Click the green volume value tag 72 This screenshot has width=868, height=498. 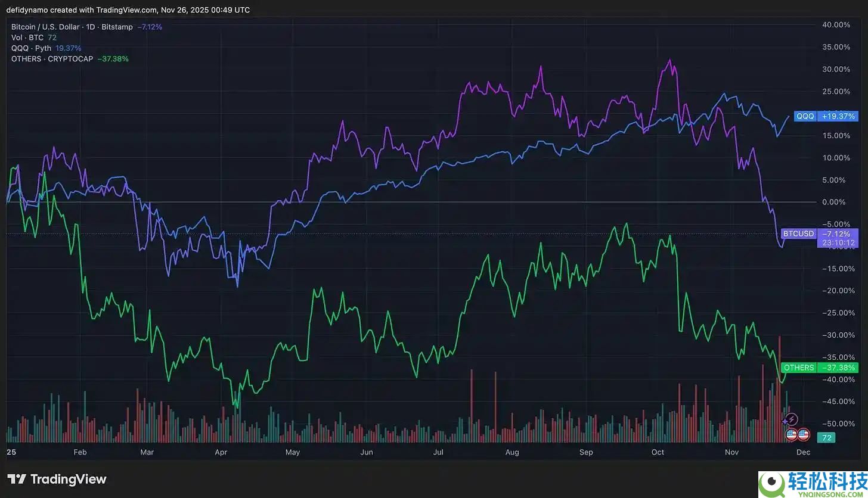(827, 438)
